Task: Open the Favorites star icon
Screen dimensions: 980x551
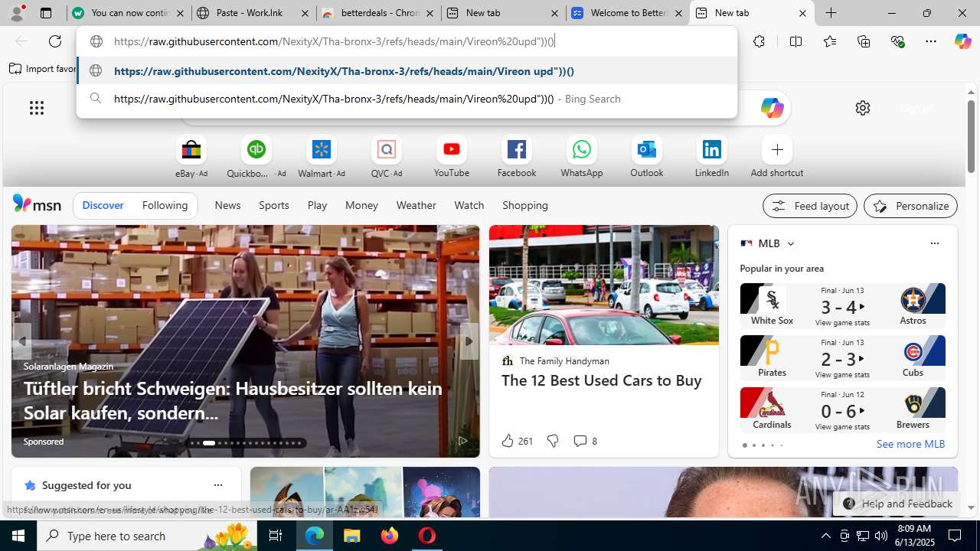Action: (829, 41)
